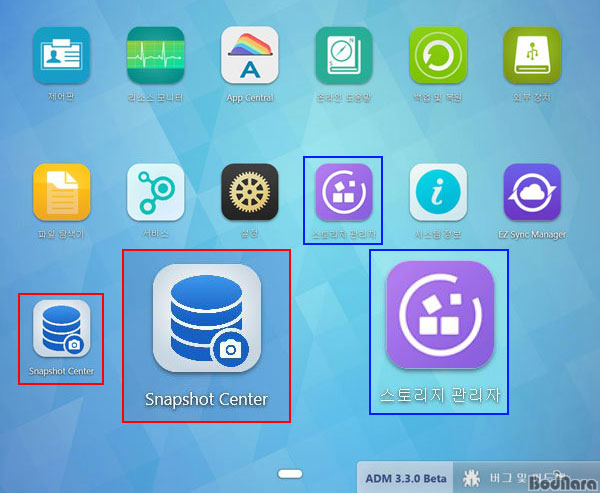Click the ADM 3.3.0 Beta label
The height and width of the screenshot is (493, 600).
coord(406,478)
